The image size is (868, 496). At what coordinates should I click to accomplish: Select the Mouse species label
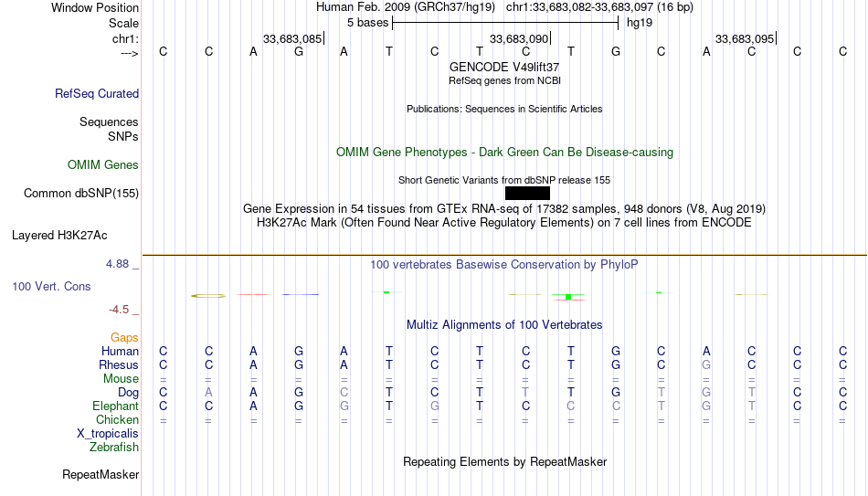(x=121, y=379)
